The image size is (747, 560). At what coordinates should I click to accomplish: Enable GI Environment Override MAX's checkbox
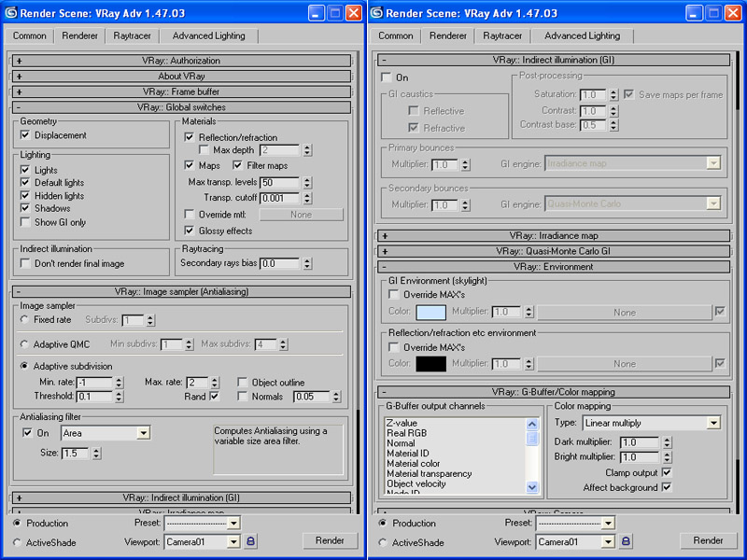pyautogui.click(x=394, y=294)
